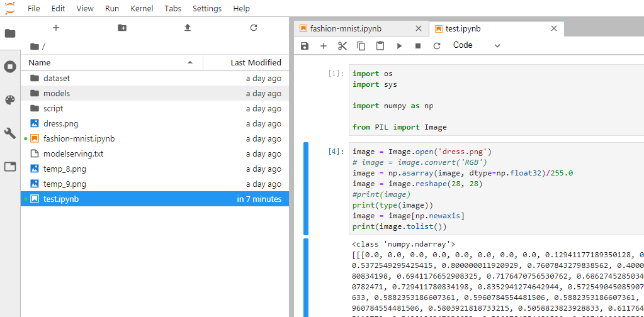Select the dress.png file

coord(155,123)
